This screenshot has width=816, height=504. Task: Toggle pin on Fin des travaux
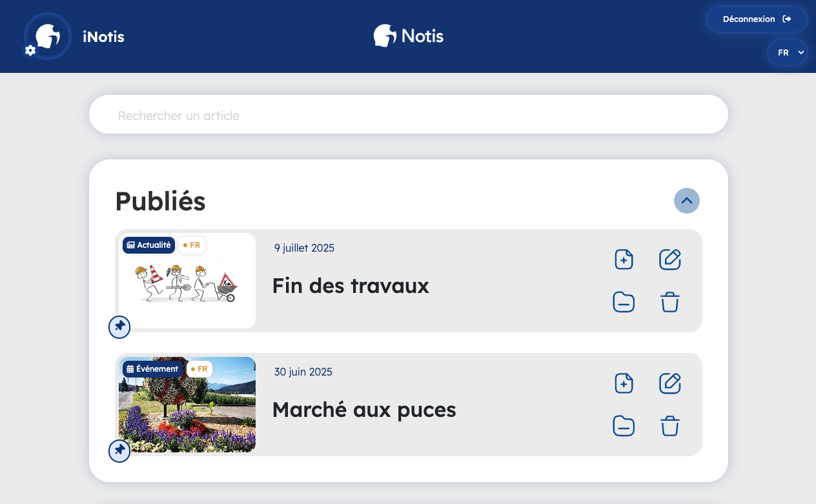119,327
